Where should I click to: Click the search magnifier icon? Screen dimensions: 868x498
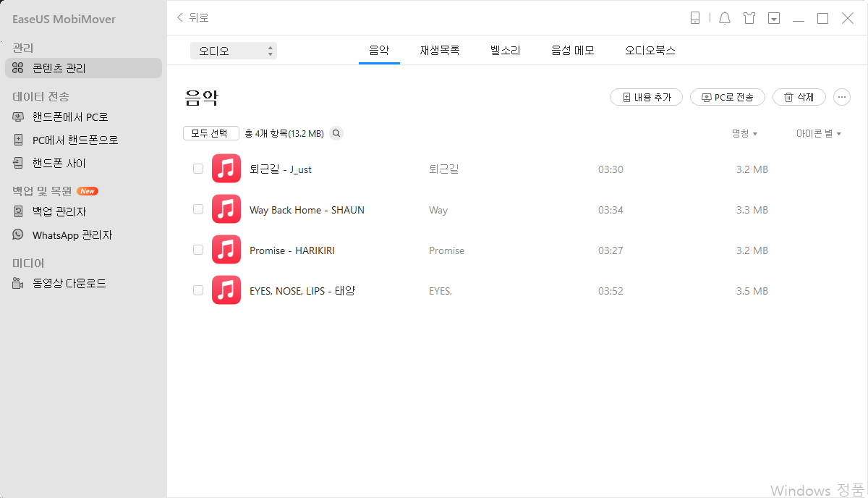tap(336, 133)
